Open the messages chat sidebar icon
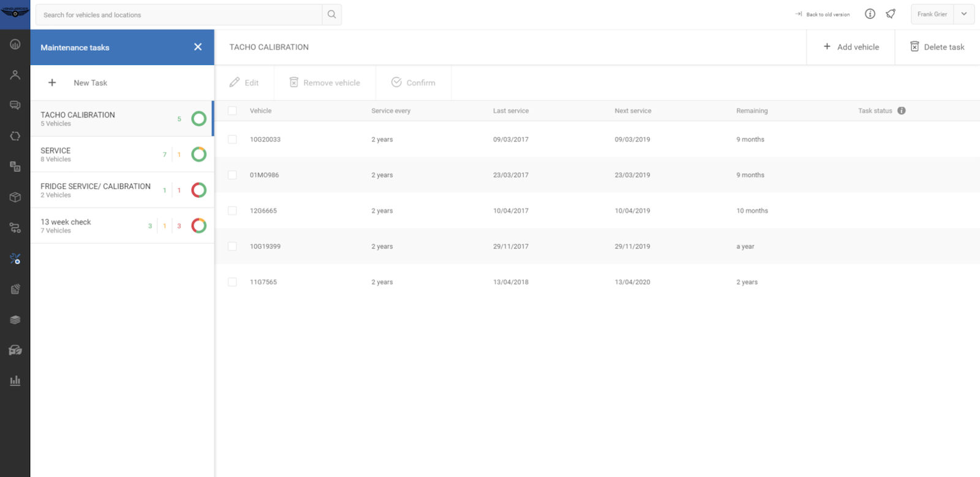 [x=15, y=105]
